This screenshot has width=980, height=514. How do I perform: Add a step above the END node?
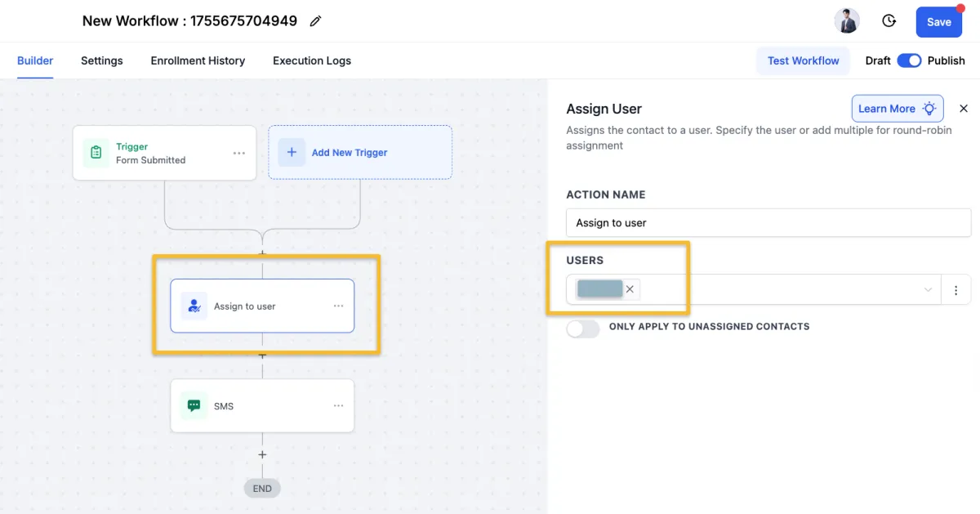tap(262, 455)
